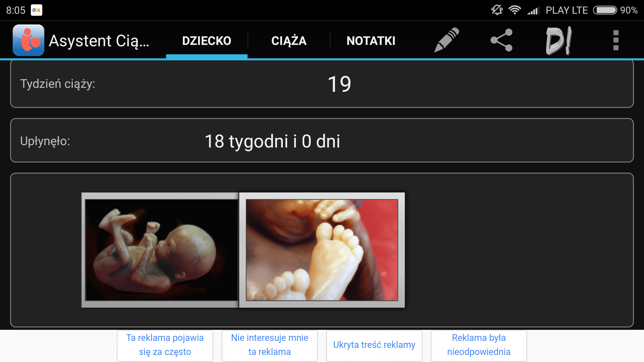
Task: Tap the '18 tygodni i 0 dni' value
Action: click(272, 141)
